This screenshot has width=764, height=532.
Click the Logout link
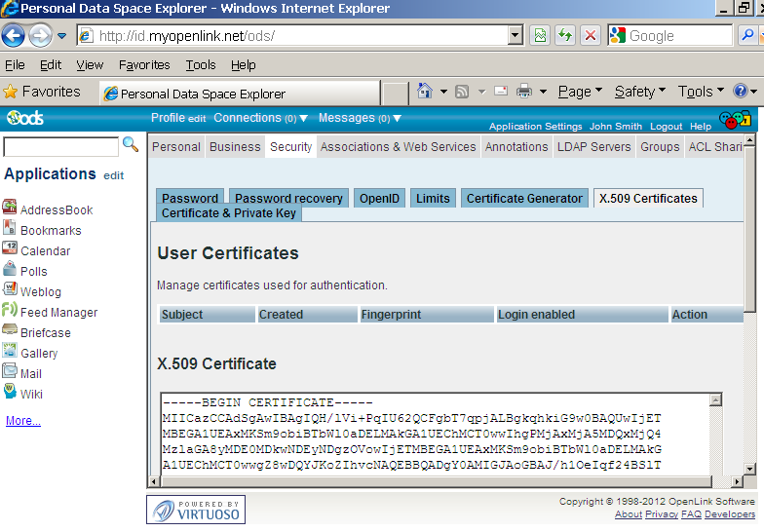(667, 127)
